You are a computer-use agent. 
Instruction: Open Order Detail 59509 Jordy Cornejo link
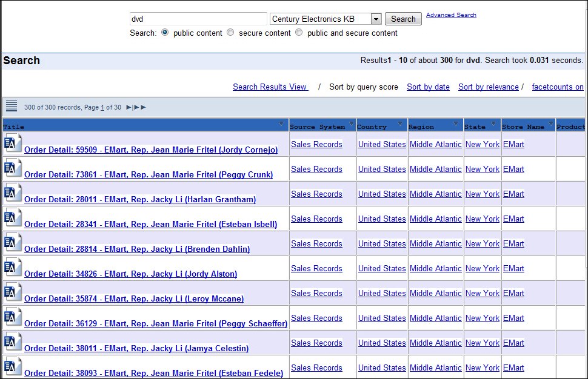pos(151,150)
